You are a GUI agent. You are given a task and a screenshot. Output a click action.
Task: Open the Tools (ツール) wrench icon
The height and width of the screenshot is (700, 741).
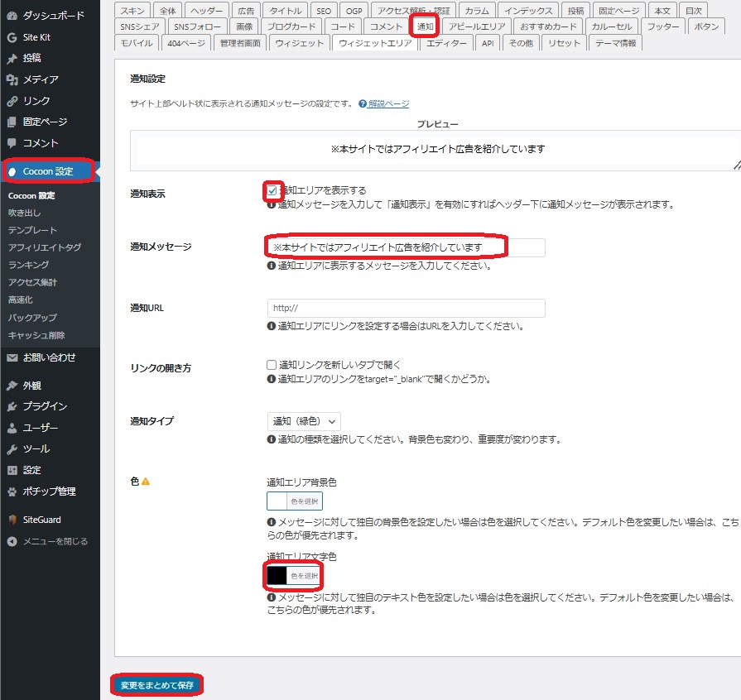pyautogui.click(x=12, y=449)
